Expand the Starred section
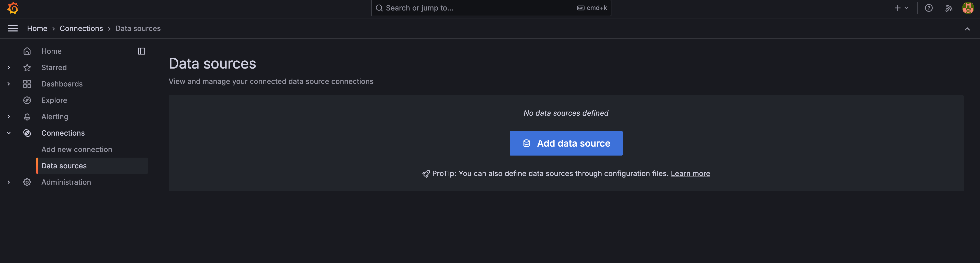 point(8,67)
